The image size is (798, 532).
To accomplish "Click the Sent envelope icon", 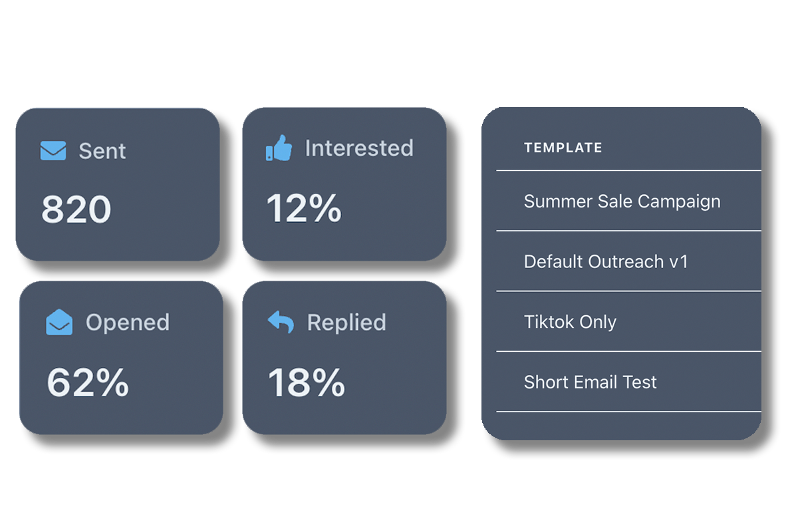I will (53, 151).
